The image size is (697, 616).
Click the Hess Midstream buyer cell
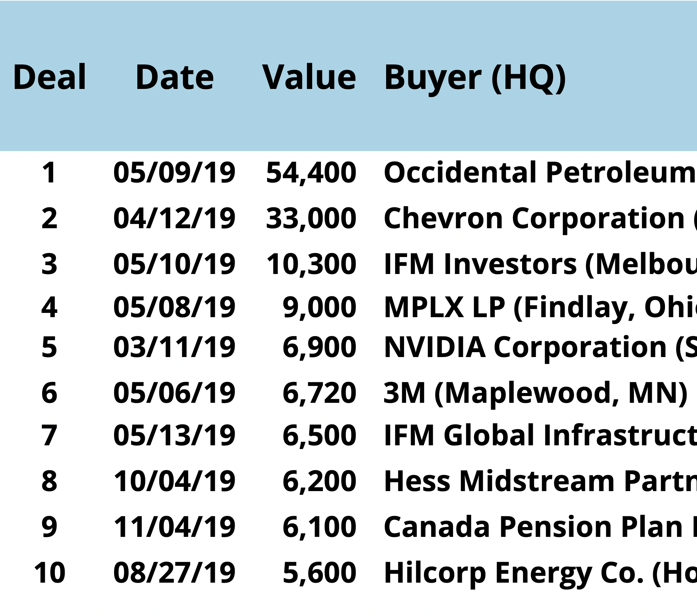(x=539, y=481)
